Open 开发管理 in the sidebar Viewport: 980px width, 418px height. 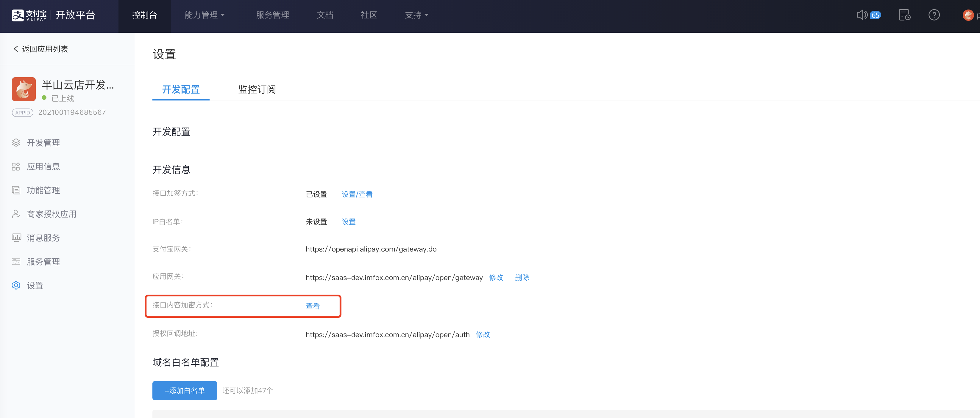(x=43, y=143)
